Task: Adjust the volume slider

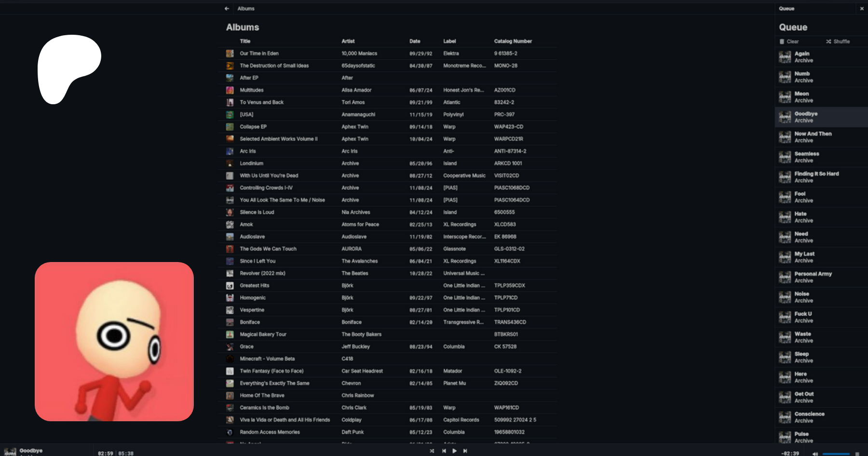Action: (x=836, y=454)
